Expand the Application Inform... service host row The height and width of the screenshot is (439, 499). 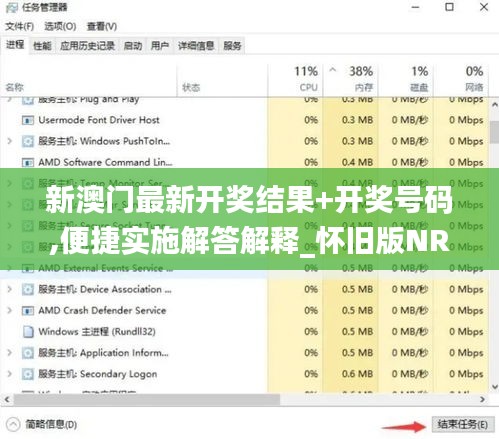coord(10,353)
